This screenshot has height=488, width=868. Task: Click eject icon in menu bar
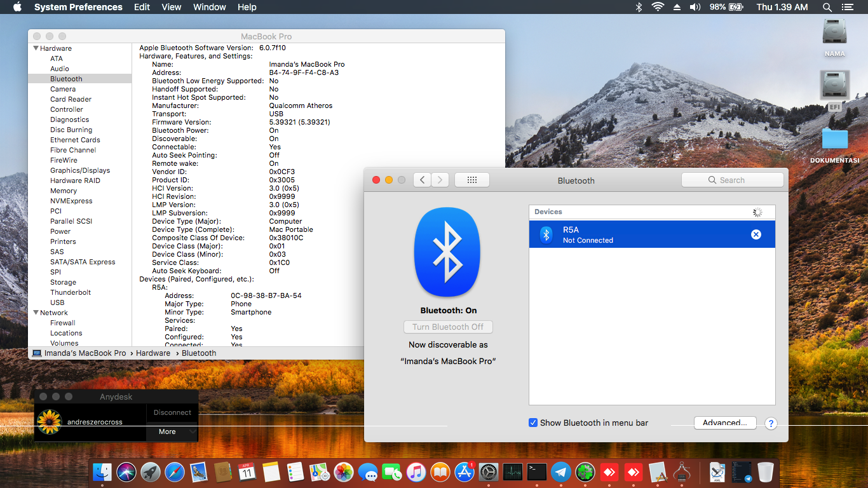click(x=676, y=7)
